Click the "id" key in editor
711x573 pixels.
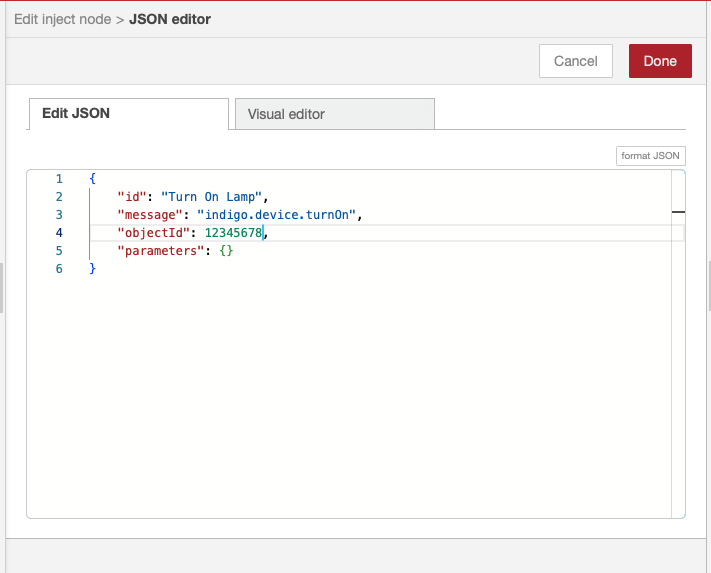(x=132, y=197)
